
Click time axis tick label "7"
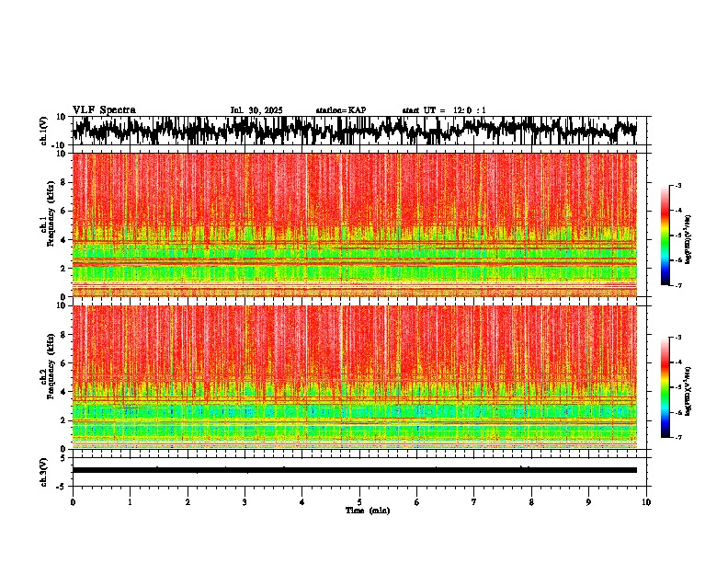474,502
